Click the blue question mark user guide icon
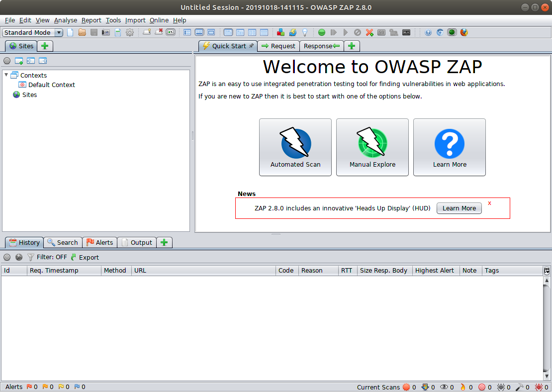The height and width of the screenshot is (392, 552). click(x=428, y=32)
